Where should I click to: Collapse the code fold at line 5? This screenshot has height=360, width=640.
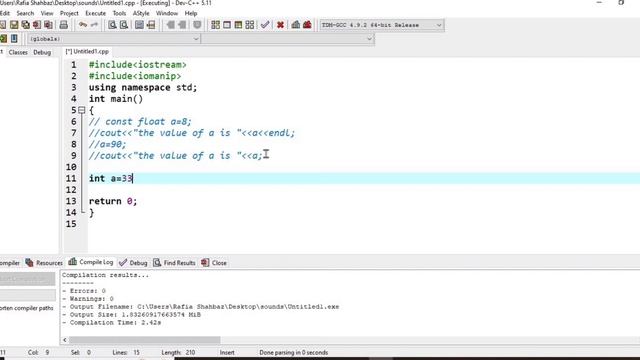tap(82, 110)
